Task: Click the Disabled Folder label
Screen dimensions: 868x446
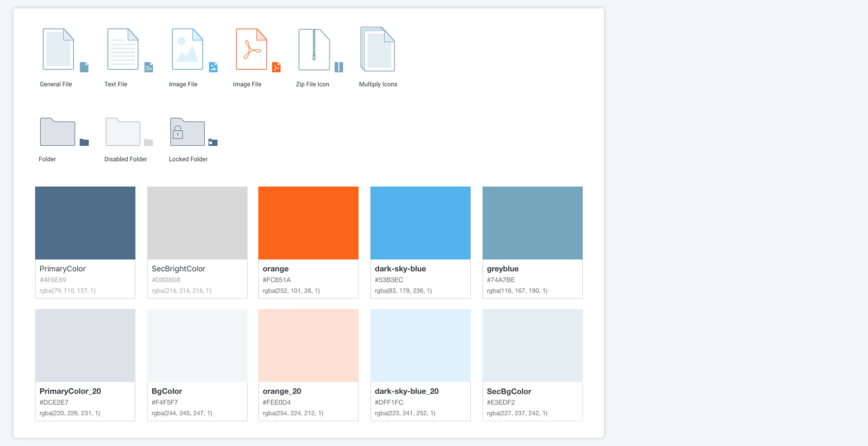Action: click(x=126, y=159)
